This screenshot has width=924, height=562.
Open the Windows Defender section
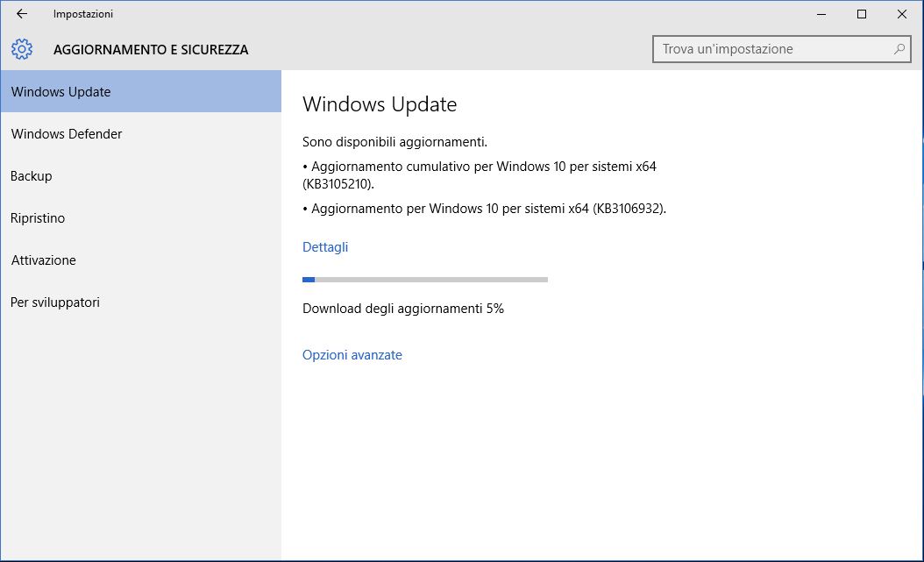click(x=141, y=134)
